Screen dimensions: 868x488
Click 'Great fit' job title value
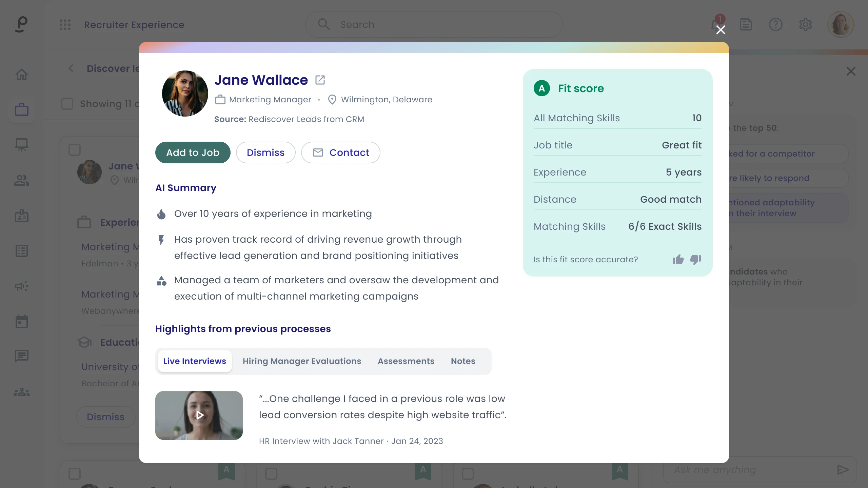pyautogui.click(x=682, y=145)
